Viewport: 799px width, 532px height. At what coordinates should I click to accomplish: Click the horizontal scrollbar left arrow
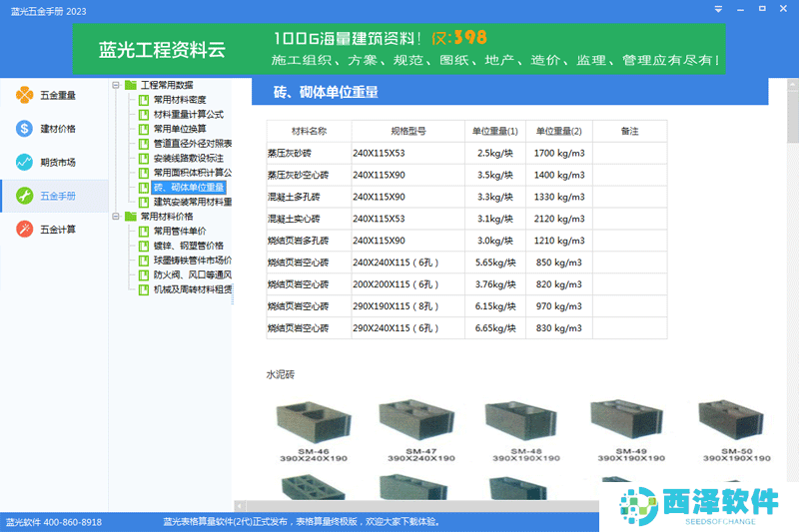click(240, 506)
